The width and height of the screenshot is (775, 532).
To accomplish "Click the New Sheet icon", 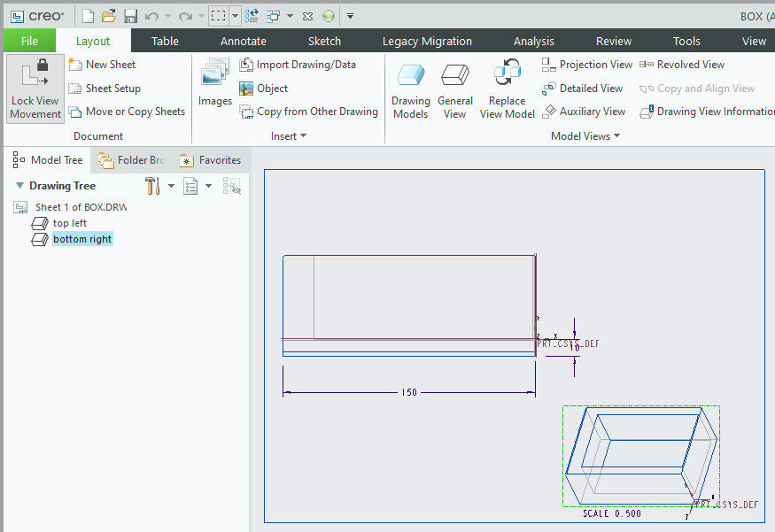I will tap(75, 65).
